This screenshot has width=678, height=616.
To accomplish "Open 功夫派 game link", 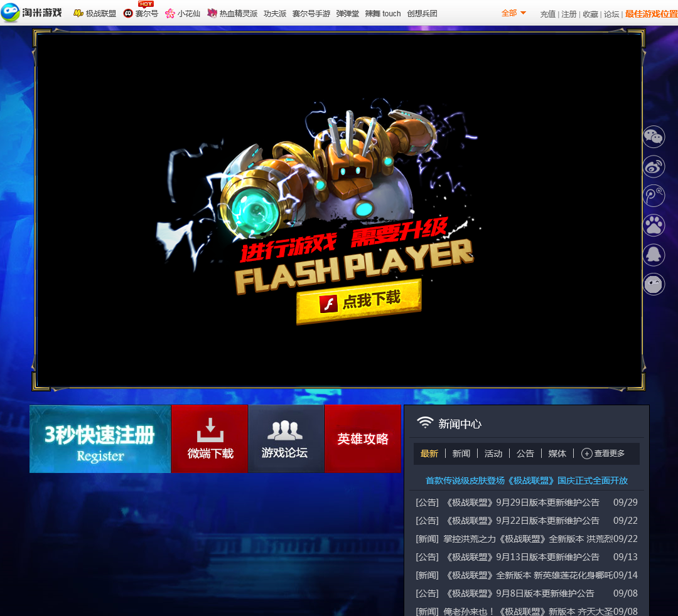I will point(275,14).
